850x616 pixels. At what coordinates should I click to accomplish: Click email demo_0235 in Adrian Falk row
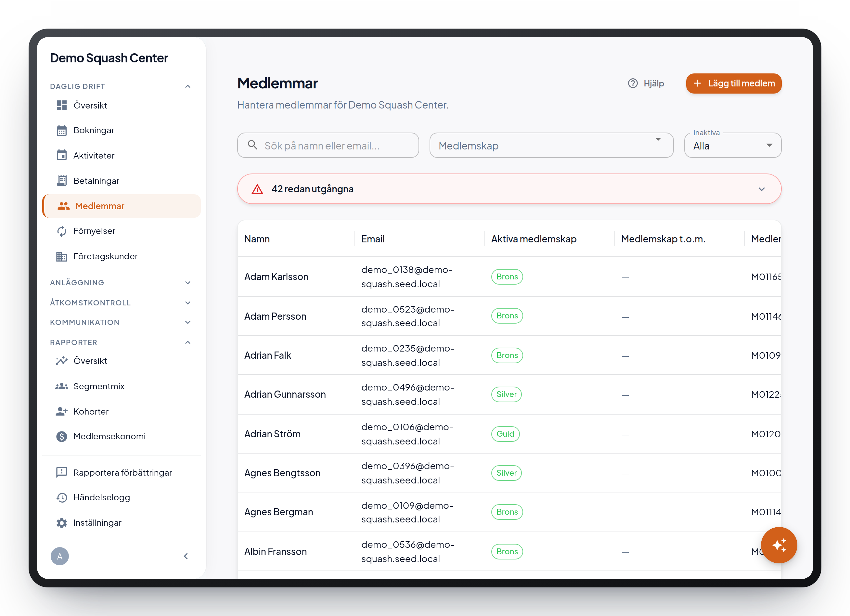(x=408, y=355)
